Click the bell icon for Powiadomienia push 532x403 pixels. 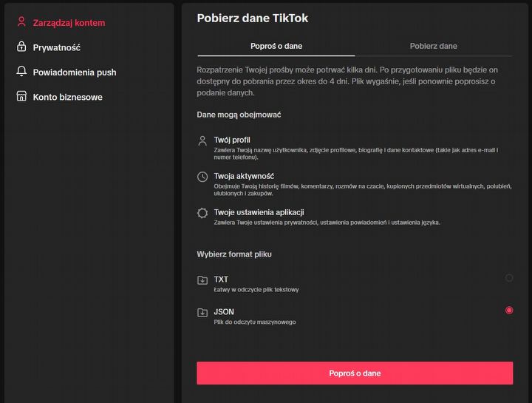tap(21, 72)
